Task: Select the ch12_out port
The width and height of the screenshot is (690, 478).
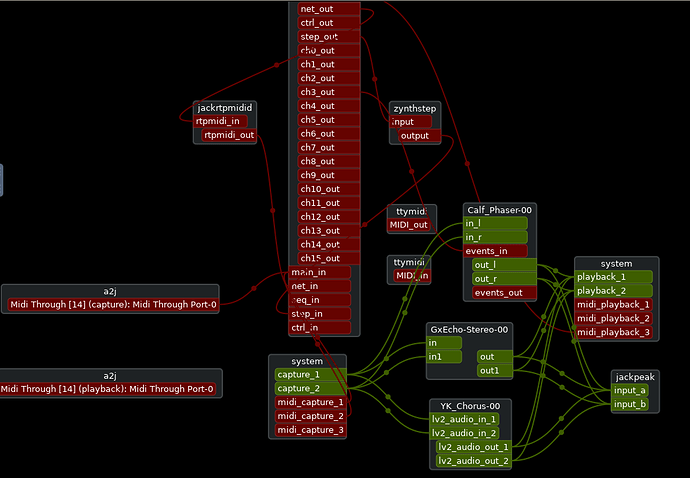Action: [x=329, y=217]
